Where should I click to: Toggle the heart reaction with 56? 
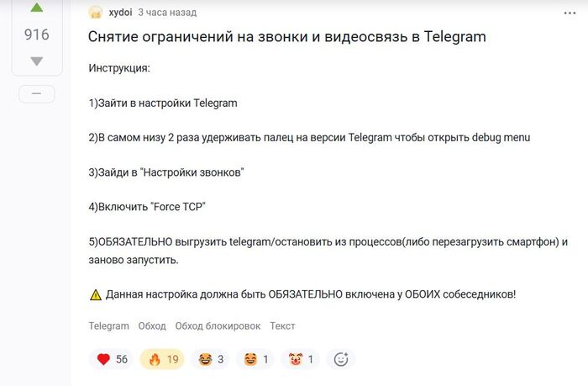coord(112,359)
